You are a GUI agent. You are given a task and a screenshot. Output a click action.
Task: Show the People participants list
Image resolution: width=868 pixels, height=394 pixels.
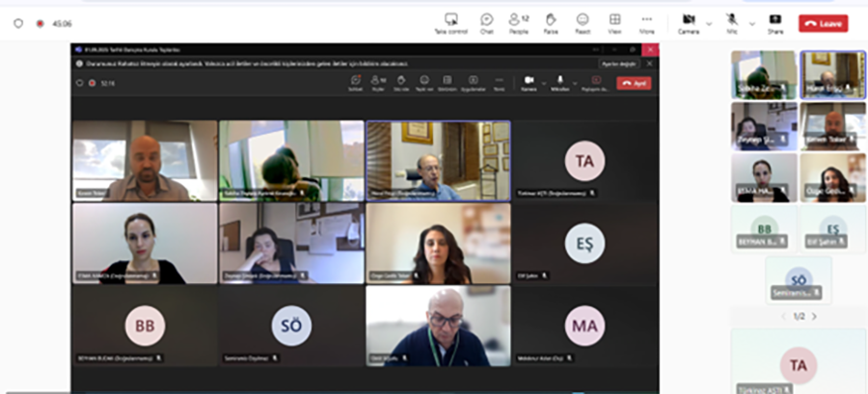click(519, 22)
